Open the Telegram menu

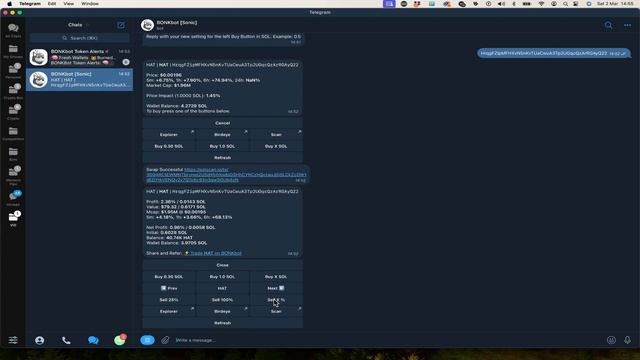[30, 4]
